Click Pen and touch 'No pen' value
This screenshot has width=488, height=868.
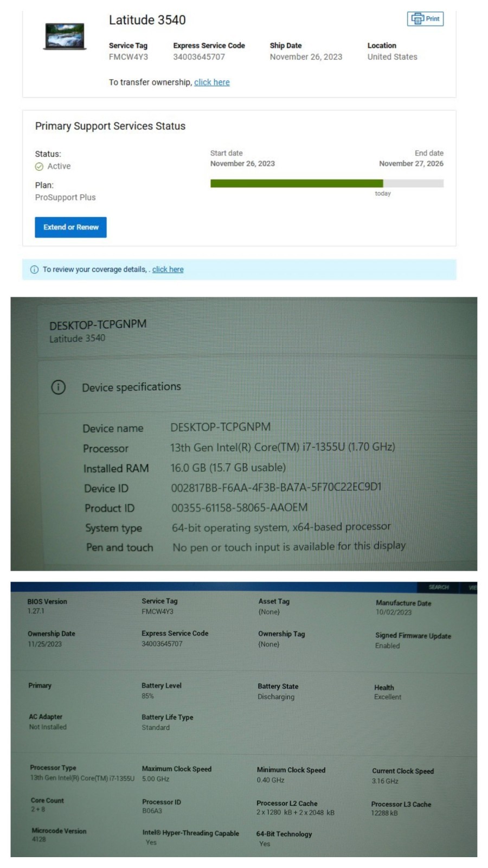[x=288, y=546]
